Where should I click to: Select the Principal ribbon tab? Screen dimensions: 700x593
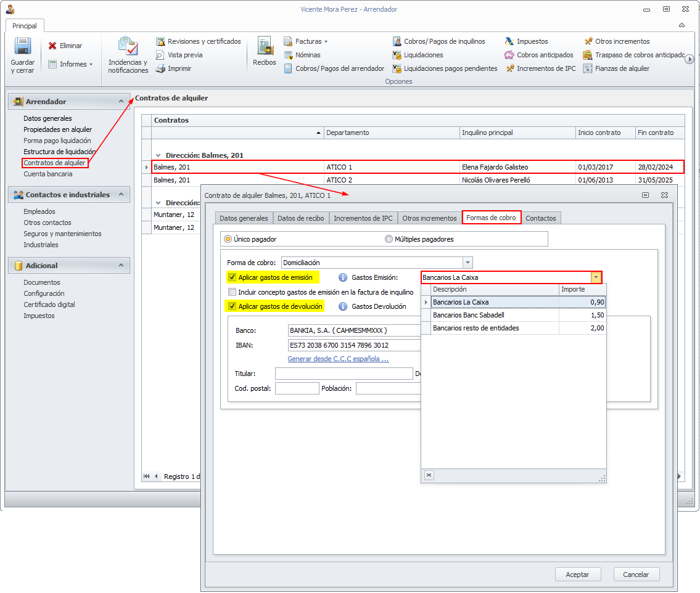click(25, 26)
